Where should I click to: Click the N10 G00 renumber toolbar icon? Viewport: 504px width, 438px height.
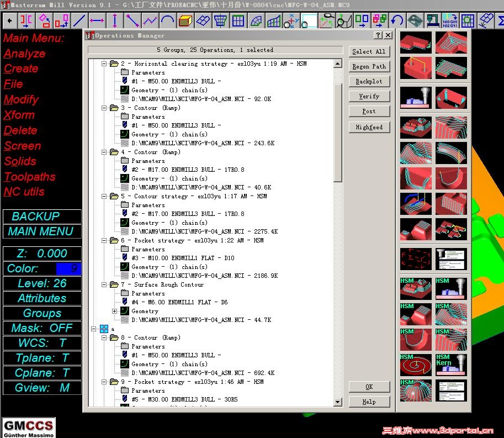coord(450,21)
